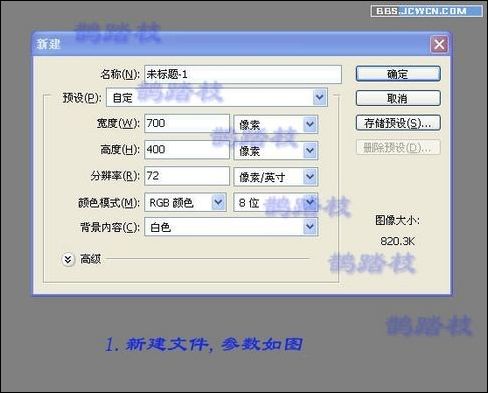Screen dimensions: 488x393
Task: Open the RGB 颜色 color mode dropdown
Action: click(185, 202)
